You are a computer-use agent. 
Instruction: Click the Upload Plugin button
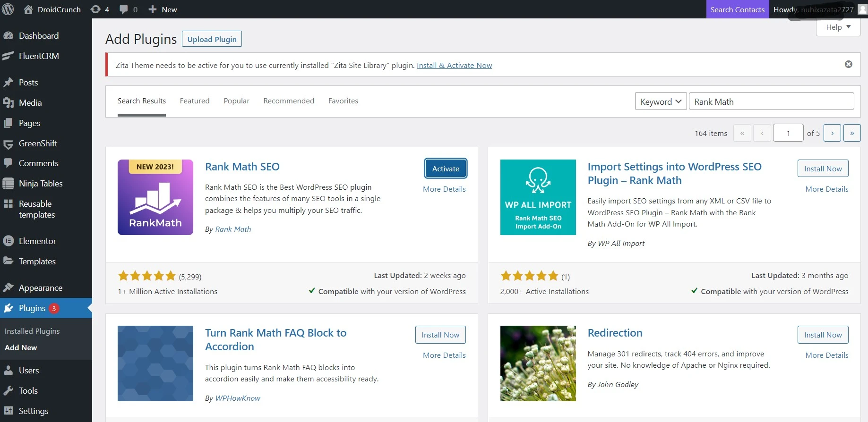(212, 39)
